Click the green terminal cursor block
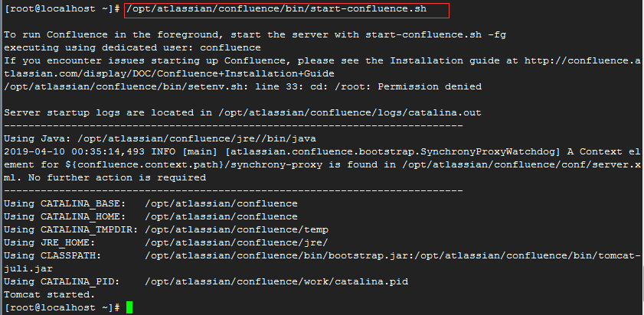The height and width of the screenshot is (315, 644). (129, 307)
